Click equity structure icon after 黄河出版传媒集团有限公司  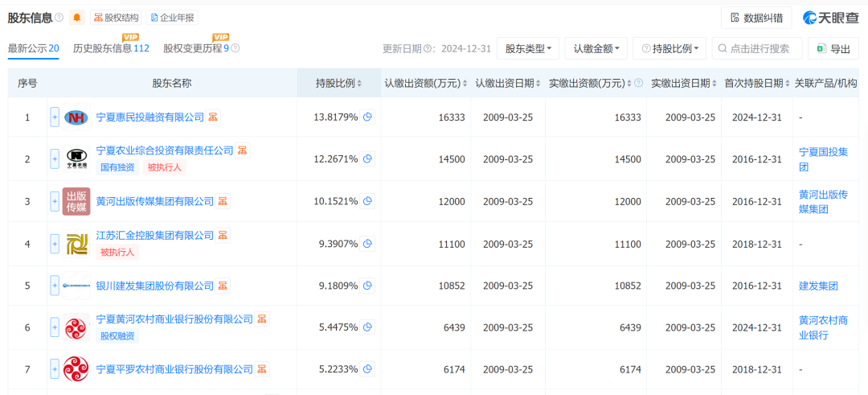[x=223, y=201]
